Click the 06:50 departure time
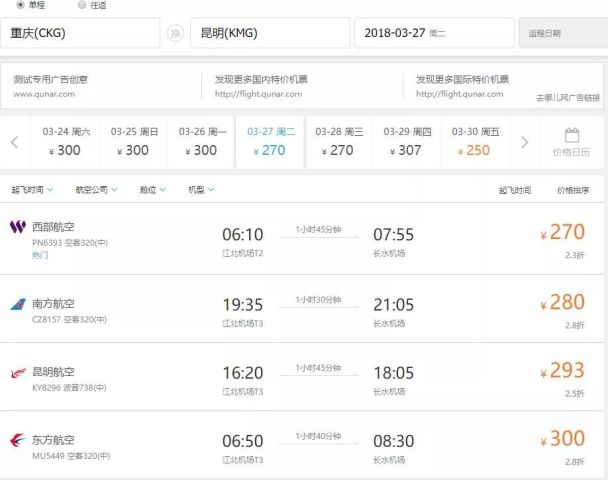Screen dimensions: 608x480 click(x=243, y=441)
